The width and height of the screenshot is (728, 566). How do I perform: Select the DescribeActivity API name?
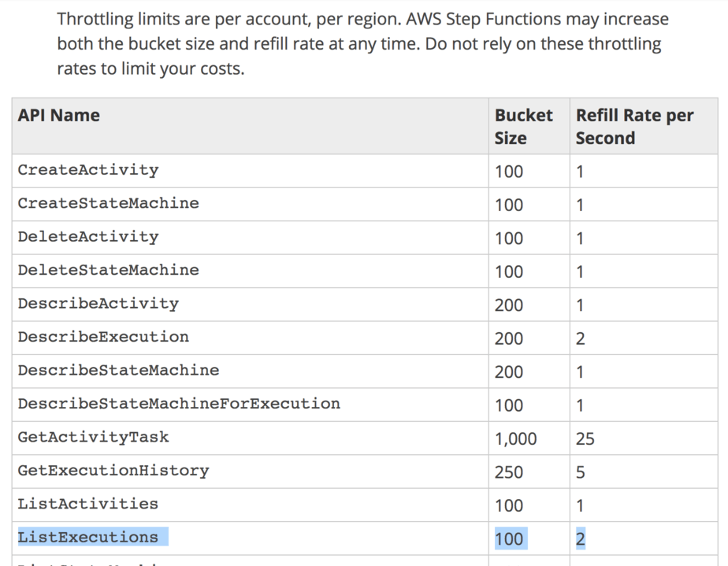point(98,303)
